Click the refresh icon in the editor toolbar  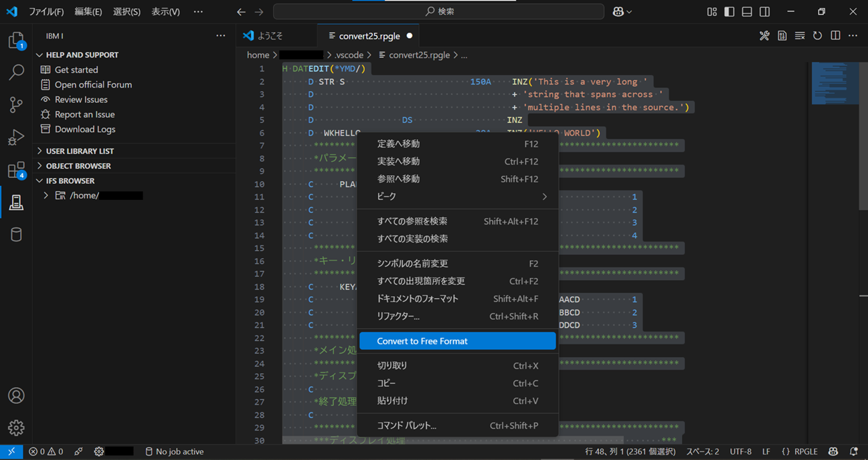coord(817,35)
